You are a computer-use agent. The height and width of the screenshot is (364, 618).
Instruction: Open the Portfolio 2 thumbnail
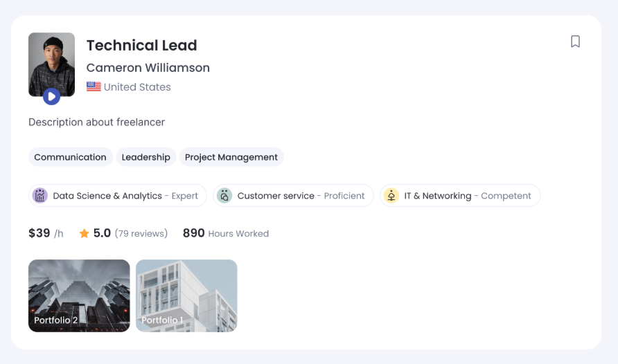(x=79, y=295)
